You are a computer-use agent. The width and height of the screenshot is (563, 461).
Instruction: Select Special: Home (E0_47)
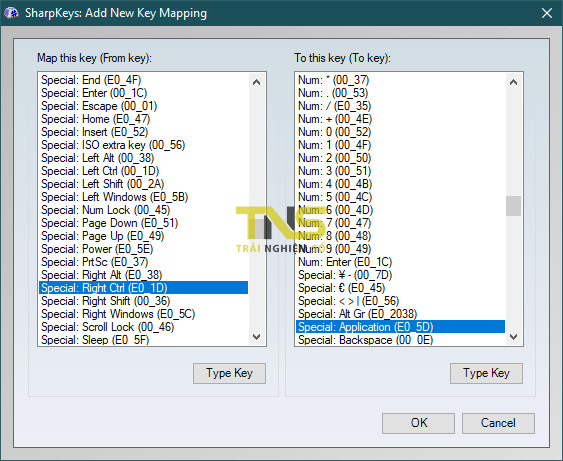pyautogui.click(x=143, y=119)
